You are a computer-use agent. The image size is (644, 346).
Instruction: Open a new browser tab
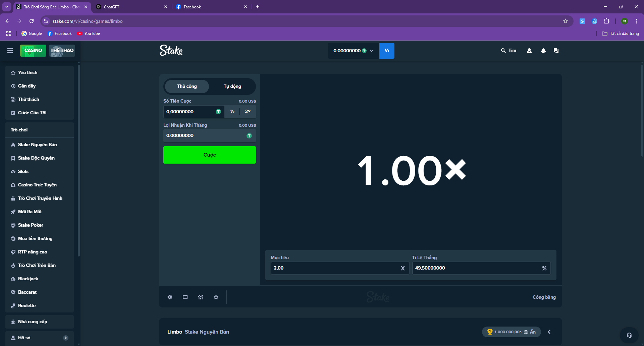(258, 7)
